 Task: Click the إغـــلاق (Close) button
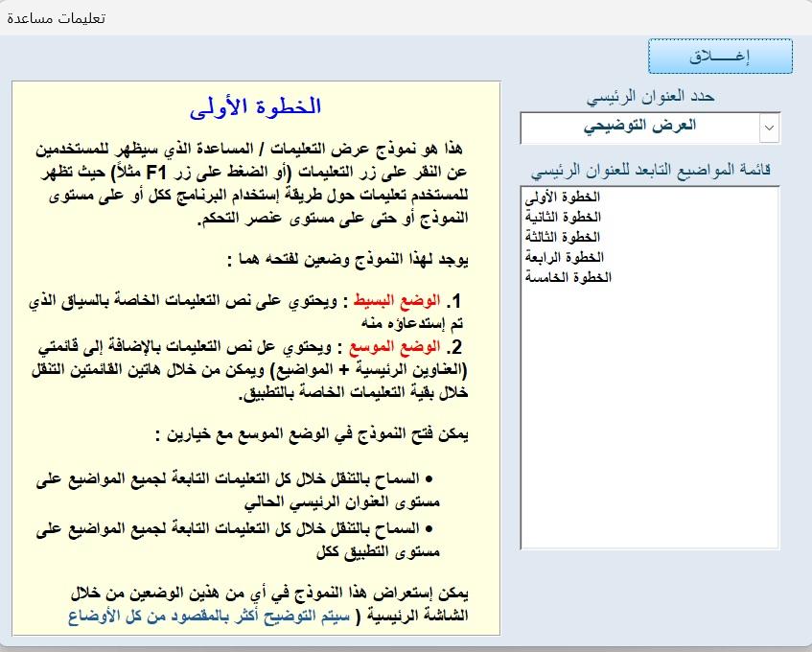tap(719, 56)
